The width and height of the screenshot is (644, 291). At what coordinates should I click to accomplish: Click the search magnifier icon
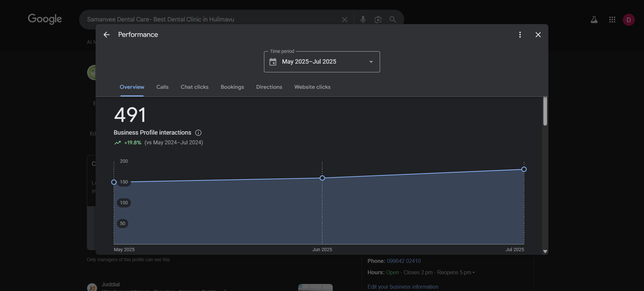pos(393,20)
